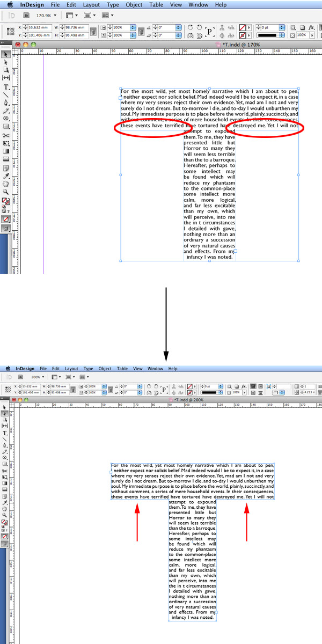The height and width of the screenshot is (644, 322).
Task: Open the Layout menu in top screenshot
Action: tap(92, 5)
